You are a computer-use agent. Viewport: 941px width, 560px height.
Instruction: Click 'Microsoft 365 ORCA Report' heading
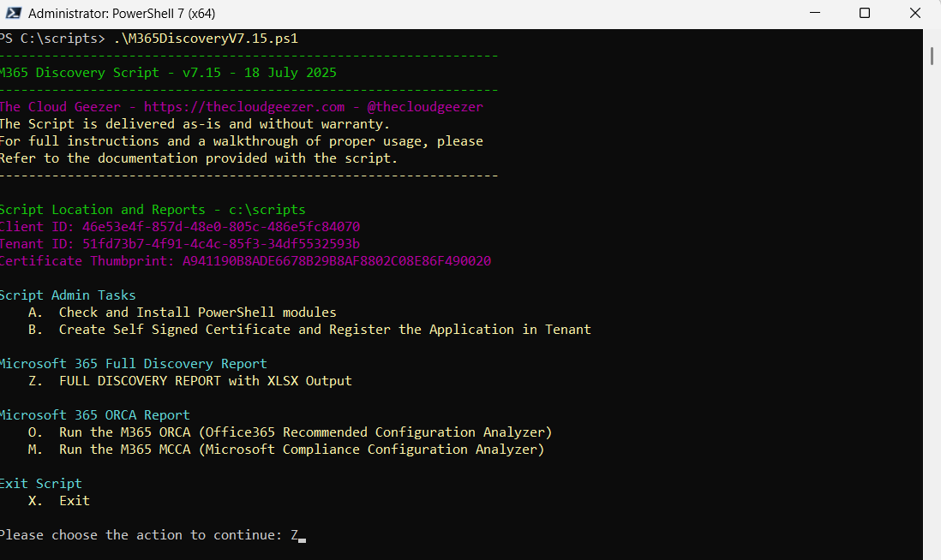(x=95, y=415)
